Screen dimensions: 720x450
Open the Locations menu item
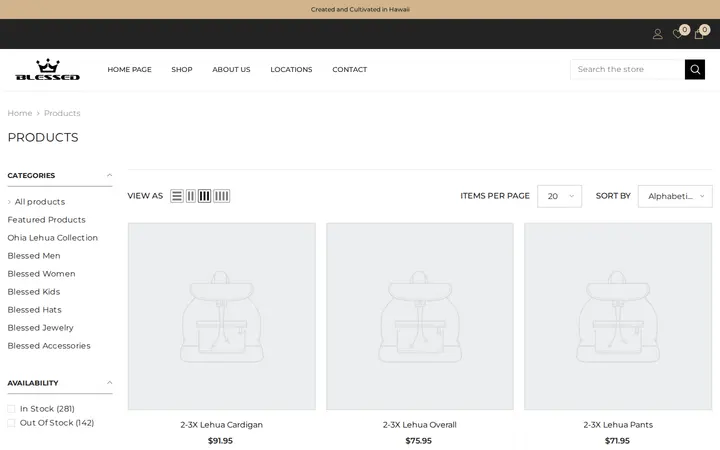[x=291, y=69]
